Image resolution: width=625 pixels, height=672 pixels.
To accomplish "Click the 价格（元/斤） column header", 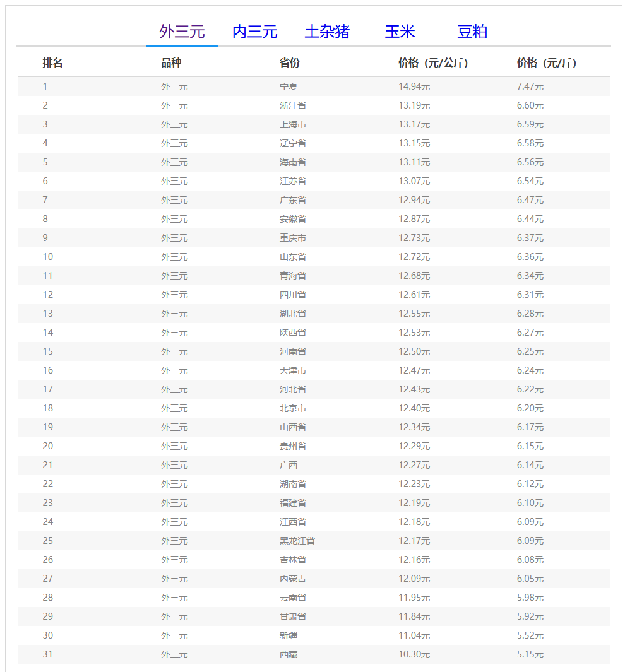I will [546, 63].
